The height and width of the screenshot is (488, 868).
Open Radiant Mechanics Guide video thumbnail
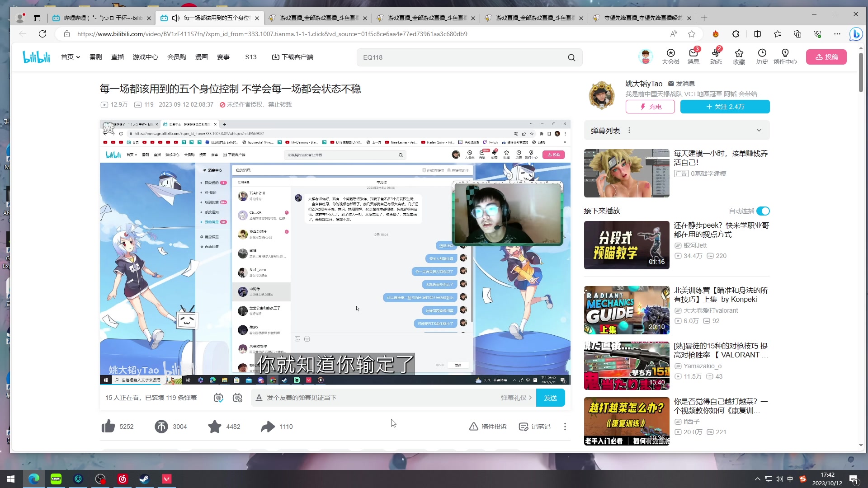tap(627, 310)
